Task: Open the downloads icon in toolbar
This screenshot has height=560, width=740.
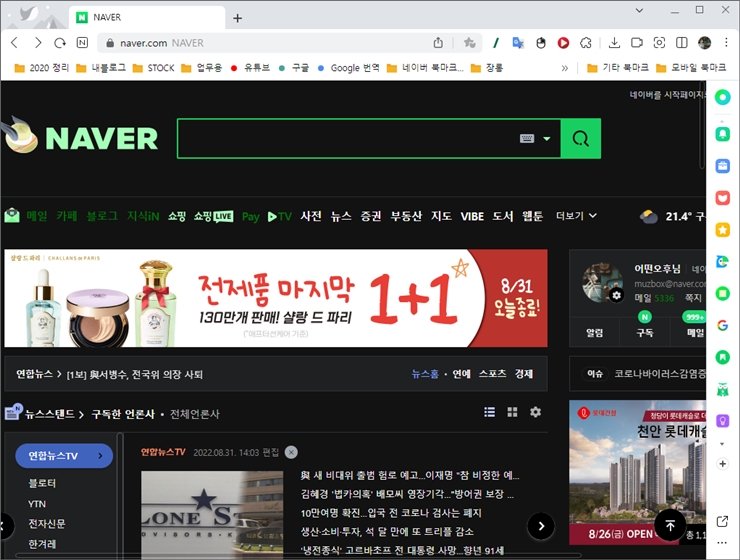Action: pyautogui.click(x=614, y=43)
